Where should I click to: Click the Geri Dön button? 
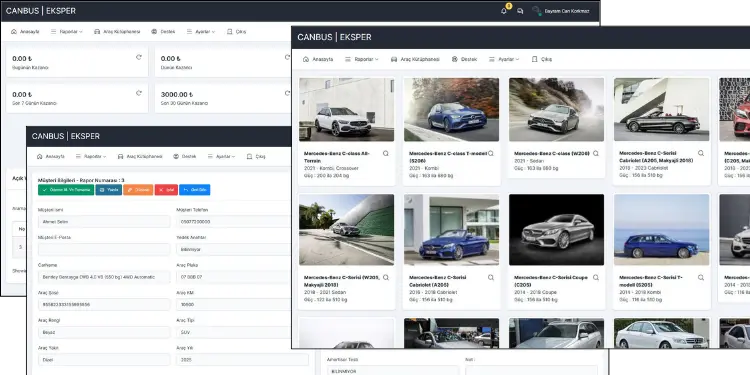coord(195,190)
